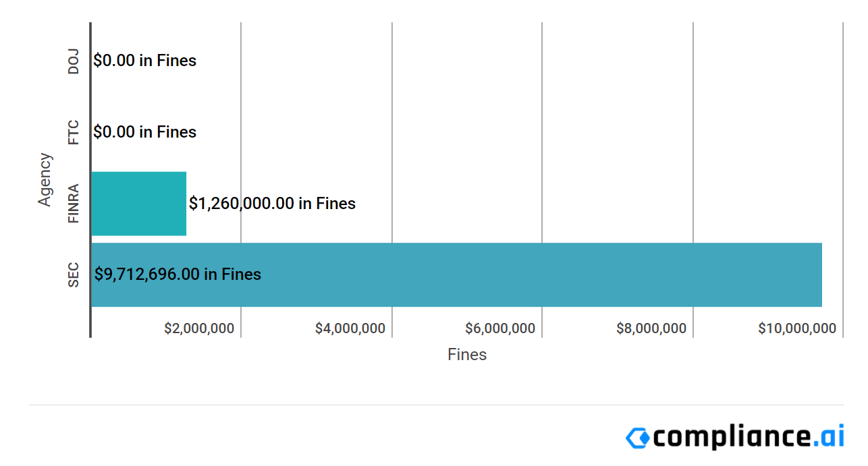Click the FTC agency axis label
This screenshot has height=466, width=868.
(x=74, y=132)
